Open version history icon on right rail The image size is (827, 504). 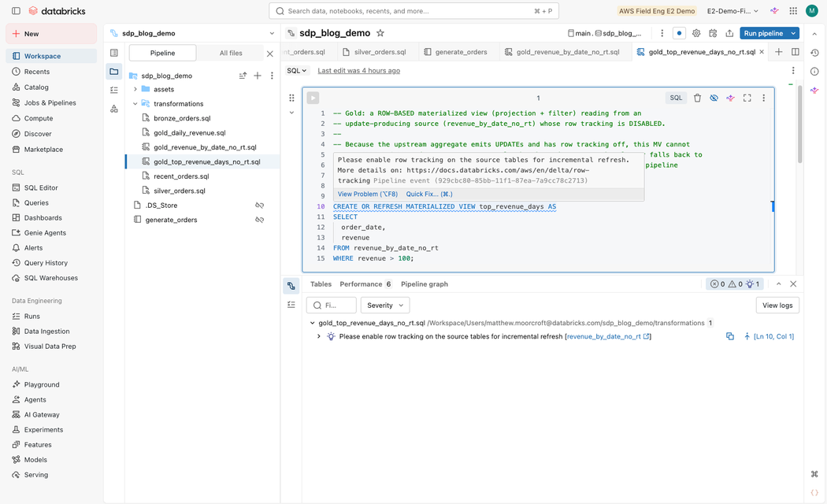[814, 53]
